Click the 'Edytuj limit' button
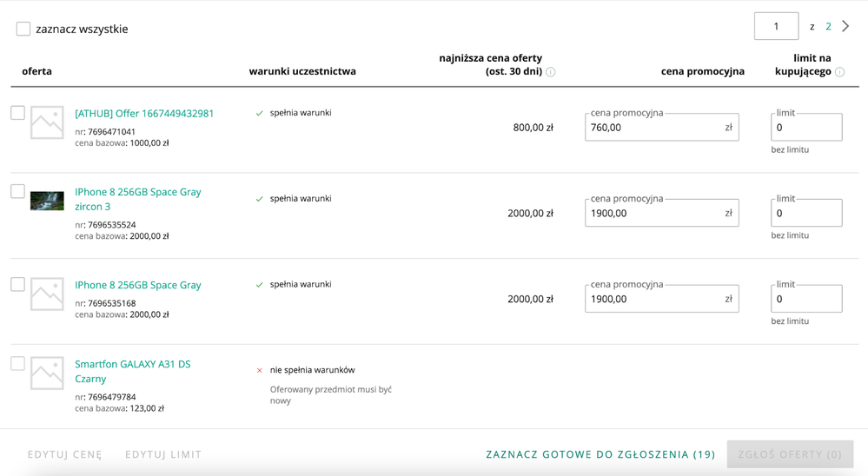The width and height of the screenshot is (868, 476). click(x=163, y=454)
